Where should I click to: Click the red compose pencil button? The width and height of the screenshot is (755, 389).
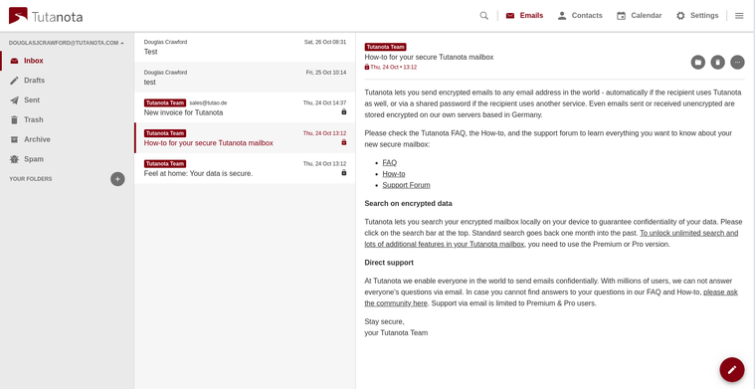732,369
